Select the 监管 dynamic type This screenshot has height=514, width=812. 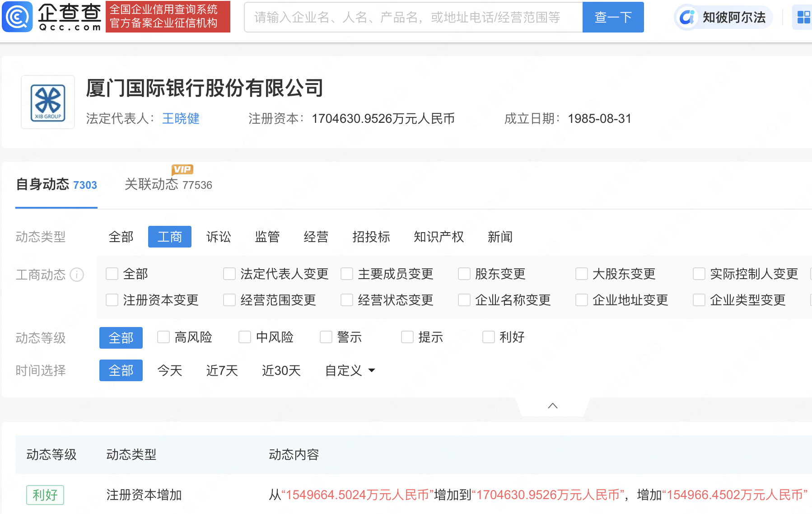point(267,237)
